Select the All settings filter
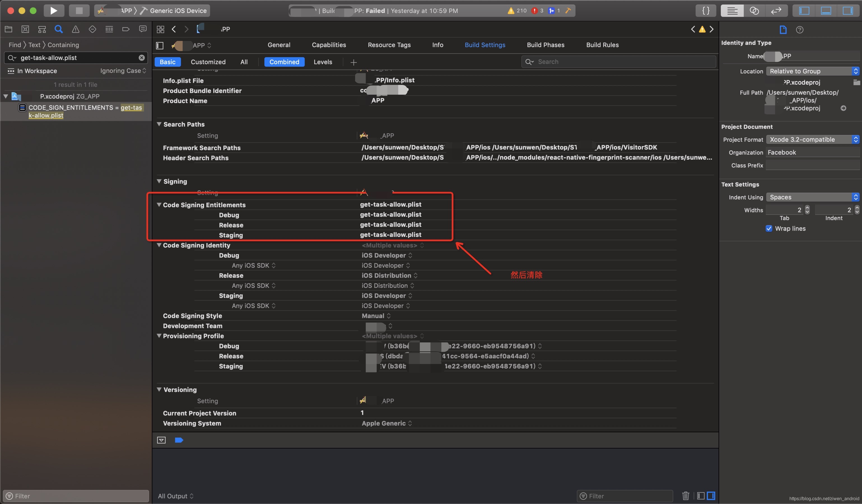Viewport: 862px width, 504px height. (x=244, y=62)
